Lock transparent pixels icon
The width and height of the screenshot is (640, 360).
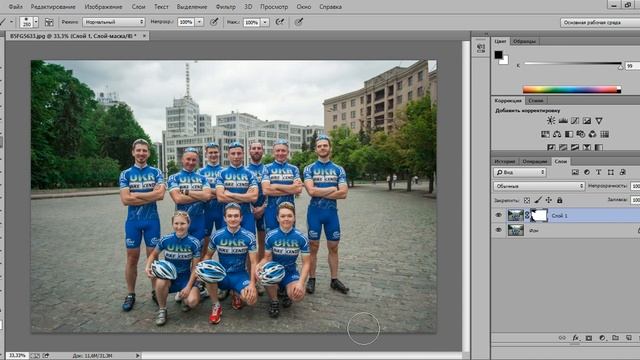(x=527, y=200)
